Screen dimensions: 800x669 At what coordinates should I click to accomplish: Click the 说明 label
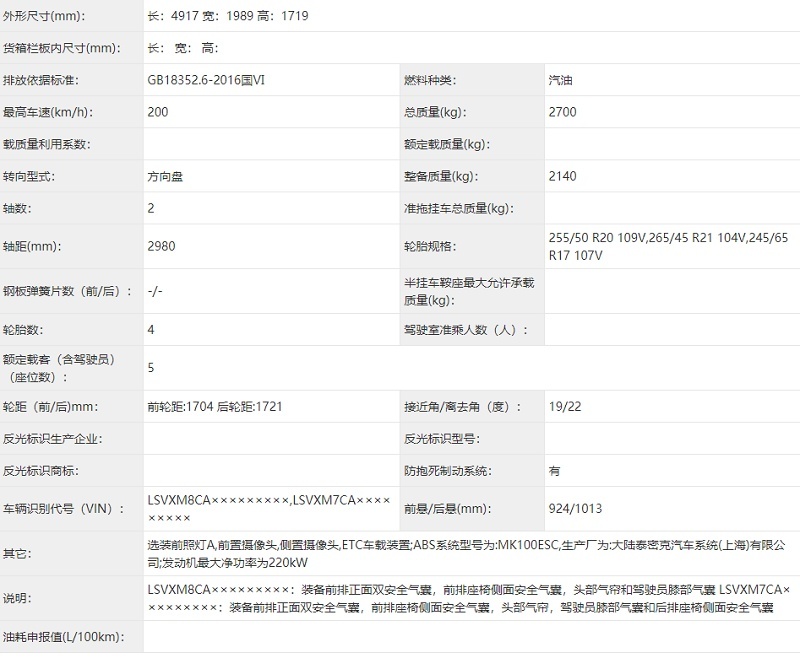(x=17, y=599)
